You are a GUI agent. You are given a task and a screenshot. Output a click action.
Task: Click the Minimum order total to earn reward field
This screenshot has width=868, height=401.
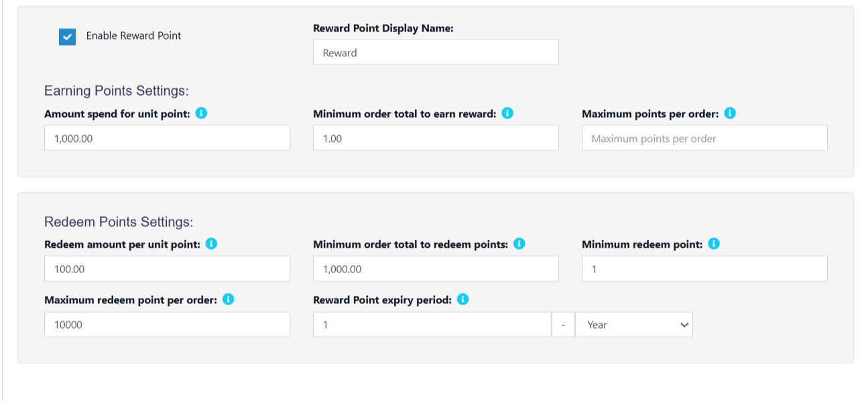[x=436, y=138]
